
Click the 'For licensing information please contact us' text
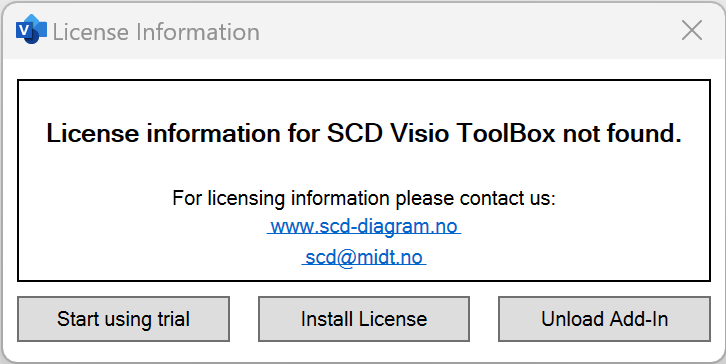click(x=364, y=198)
